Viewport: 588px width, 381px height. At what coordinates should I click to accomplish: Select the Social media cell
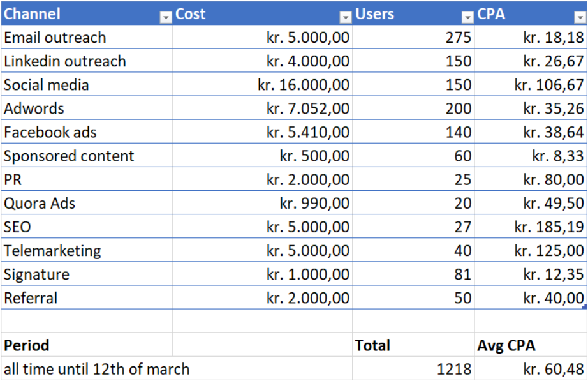tap(87, 84)
